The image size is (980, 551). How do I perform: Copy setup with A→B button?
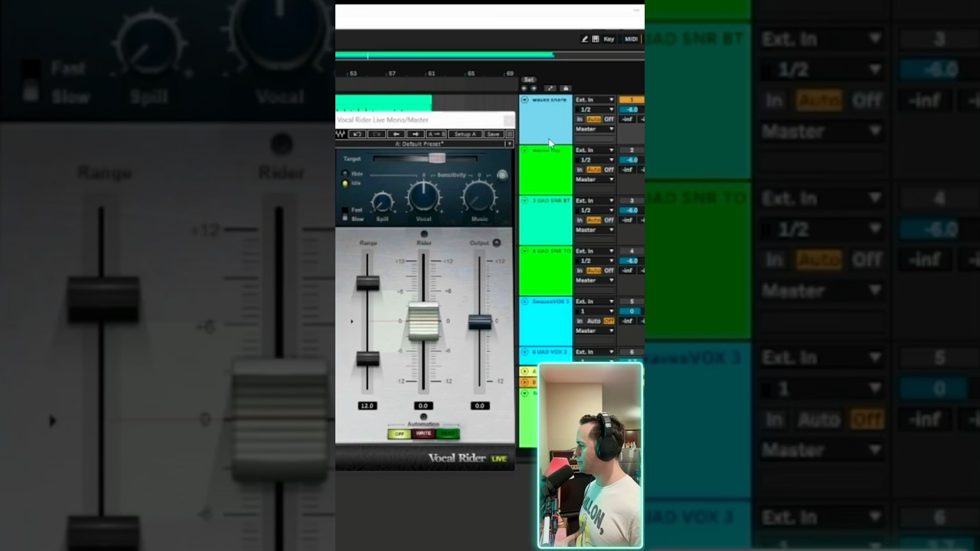pos(436,134)
